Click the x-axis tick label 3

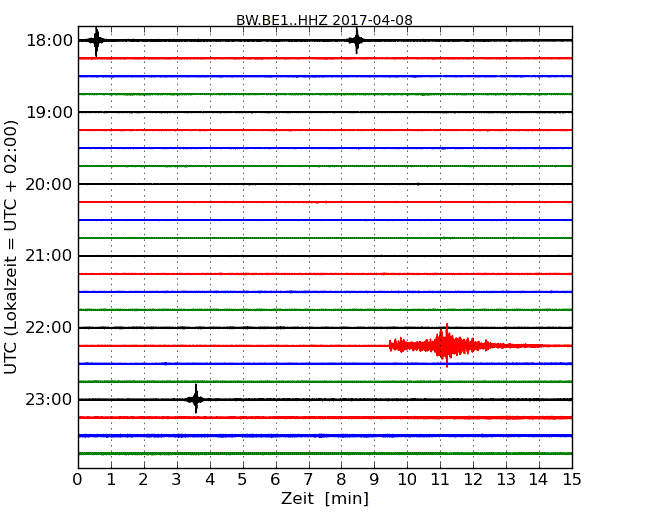177,480
